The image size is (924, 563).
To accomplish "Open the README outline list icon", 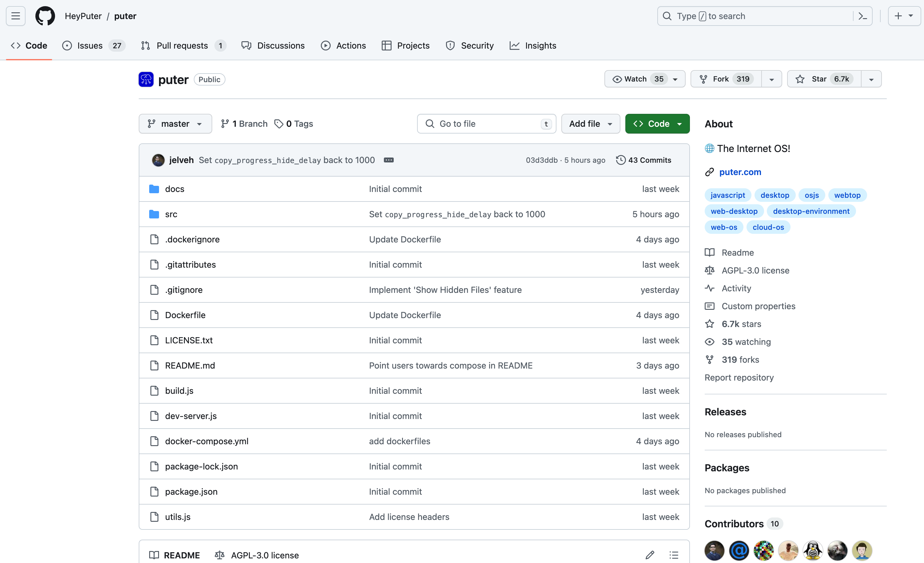I will [674, 555].
